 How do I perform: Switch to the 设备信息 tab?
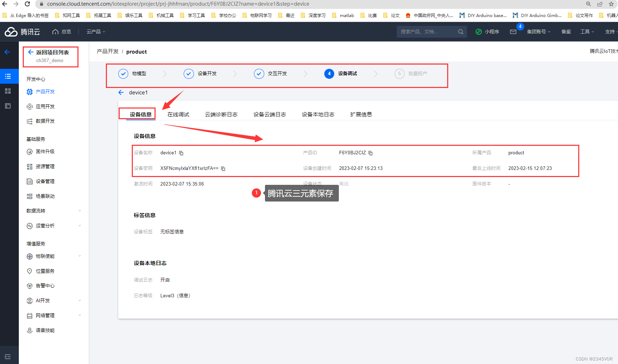pyautogui.click(x=141, y=114)
